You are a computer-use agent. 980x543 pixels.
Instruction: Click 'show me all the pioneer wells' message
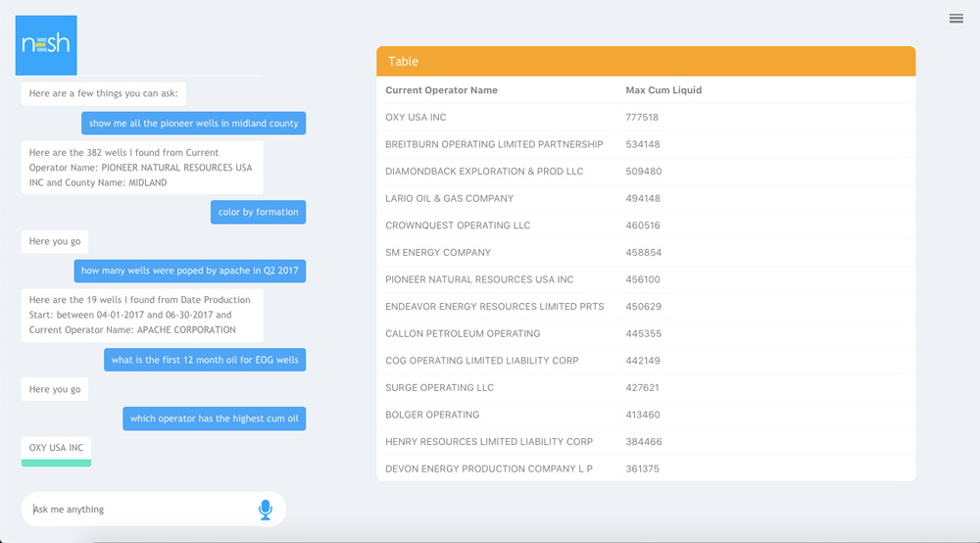(x=193, y=123)
